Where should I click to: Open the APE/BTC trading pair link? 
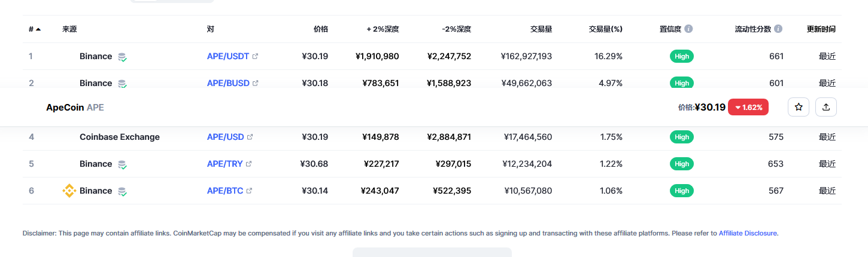(x=225, y=191)
